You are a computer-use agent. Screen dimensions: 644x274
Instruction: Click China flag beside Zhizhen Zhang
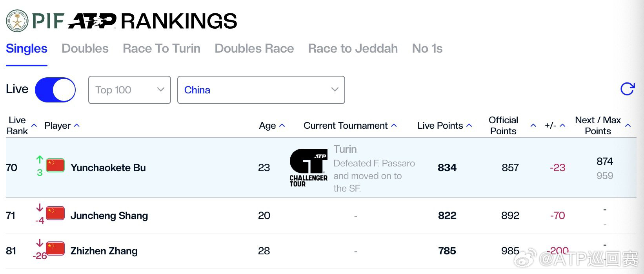coord(55,248)
